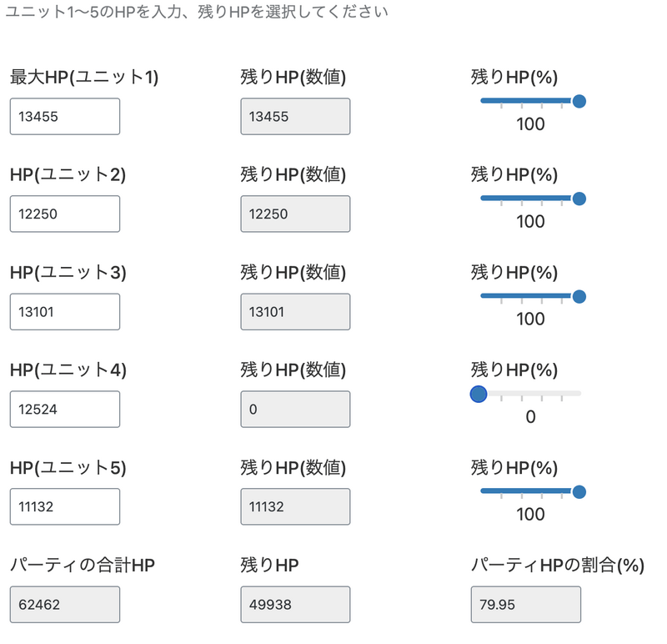This screenshot has height=644, width=667.
Task: Click unit 2 残りHP(数値) field showing 12250
Action: (x=295, y=214)
